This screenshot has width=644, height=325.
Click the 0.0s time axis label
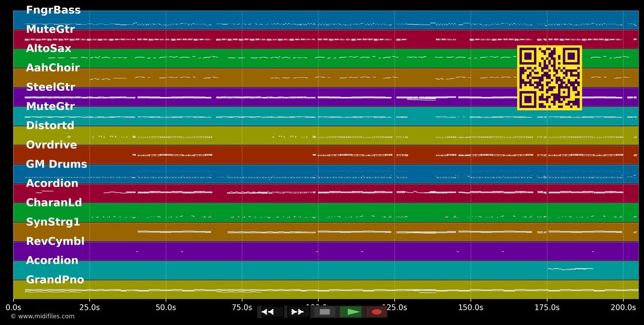tap(13, 307)
